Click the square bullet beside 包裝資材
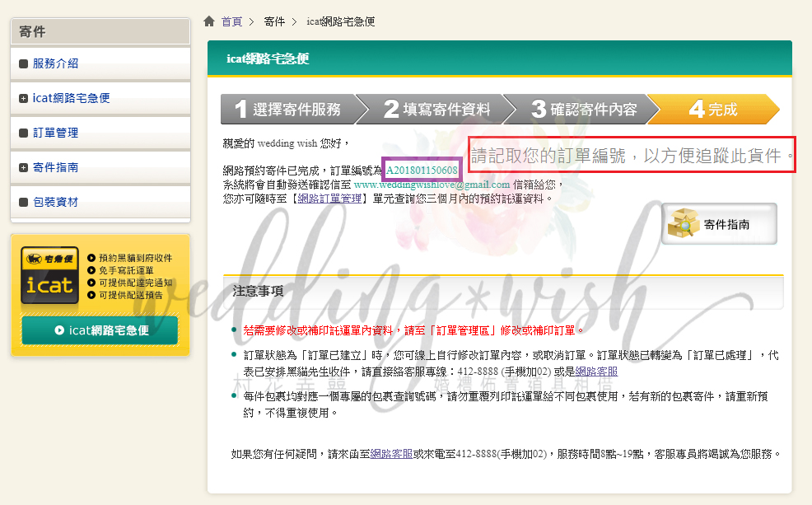This screenshot has height=505, width=812. 23,202
